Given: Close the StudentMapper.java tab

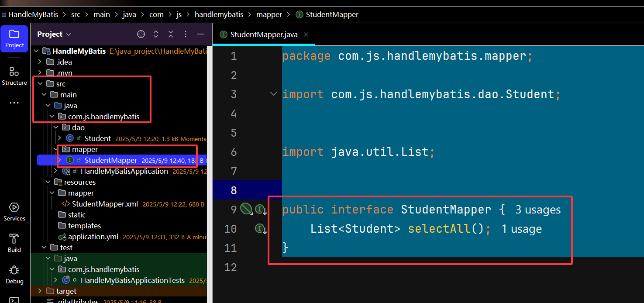Looking at the screenshot, I should point(306,34).
